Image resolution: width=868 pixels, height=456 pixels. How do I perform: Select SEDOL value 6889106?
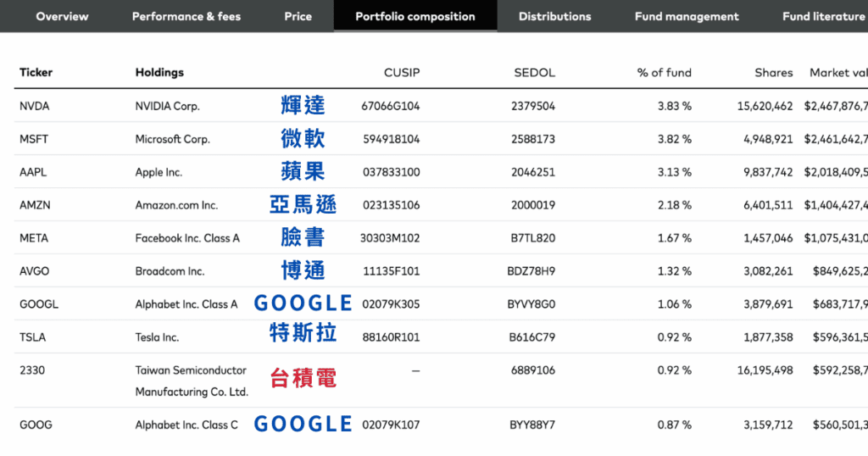coord(533,370)
